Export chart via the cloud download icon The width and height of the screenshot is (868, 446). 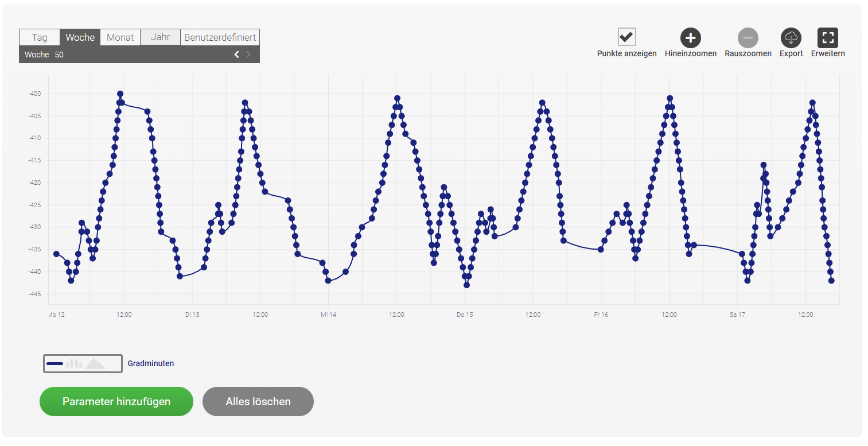point(791,38)
